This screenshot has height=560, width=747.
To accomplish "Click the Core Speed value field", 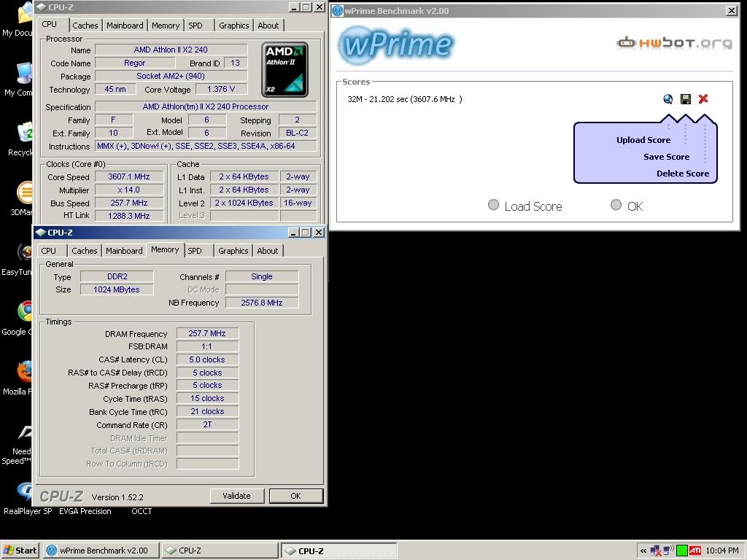I will (x=129, y=176).
